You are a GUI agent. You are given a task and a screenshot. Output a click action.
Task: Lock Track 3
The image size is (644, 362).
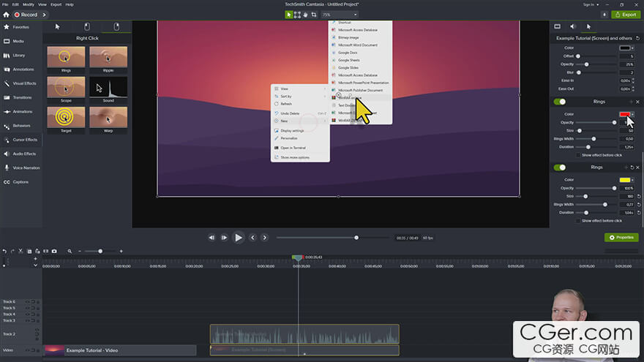click(38, 320)
